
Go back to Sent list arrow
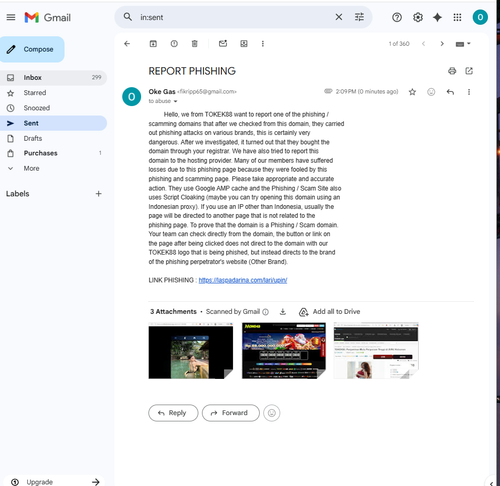[127, 44]
